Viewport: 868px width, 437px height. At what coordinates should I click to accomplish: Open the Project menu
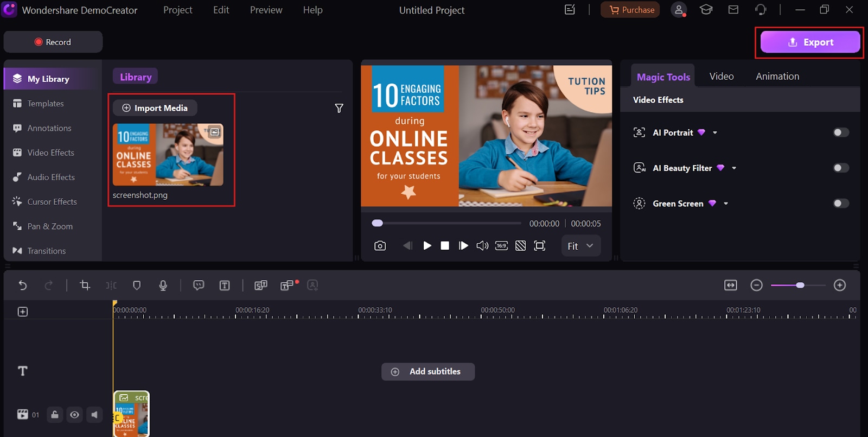pos(178,10)
